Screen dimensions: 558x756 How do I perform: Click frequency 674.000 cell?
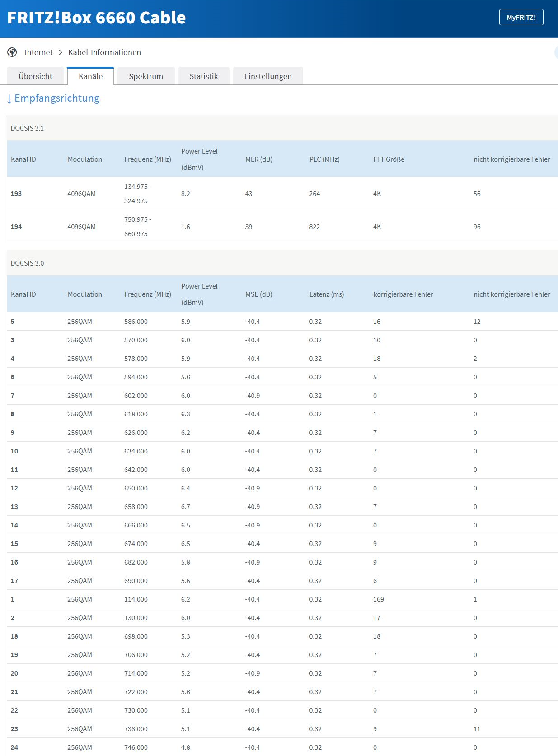click(x=136, y=544)
